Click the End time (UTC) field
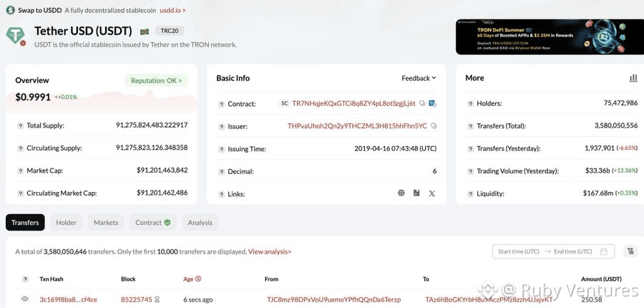The height and width of the screenshot is (308, 644). tap(573, 251)
